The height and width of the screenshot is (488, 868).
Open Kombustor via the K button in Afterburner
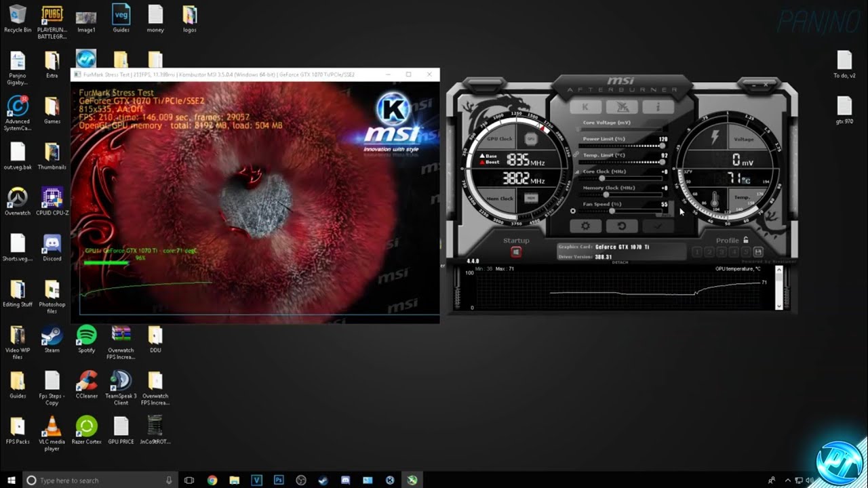(585, 107)
